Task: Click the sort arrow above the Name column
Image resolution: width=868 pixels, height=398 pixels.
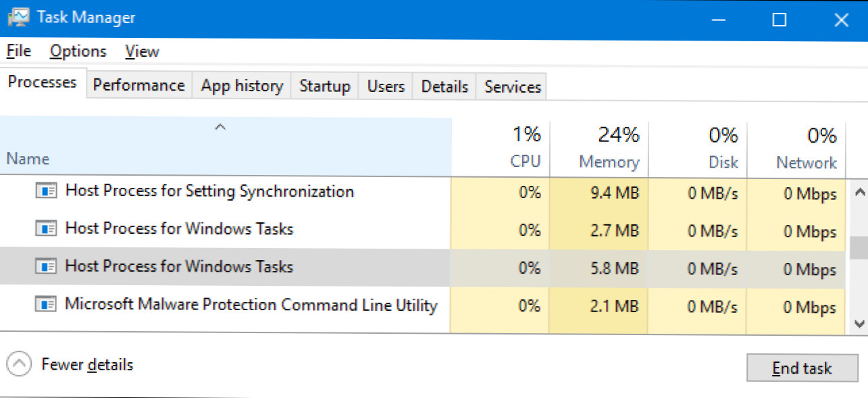Action: [220, 127]
